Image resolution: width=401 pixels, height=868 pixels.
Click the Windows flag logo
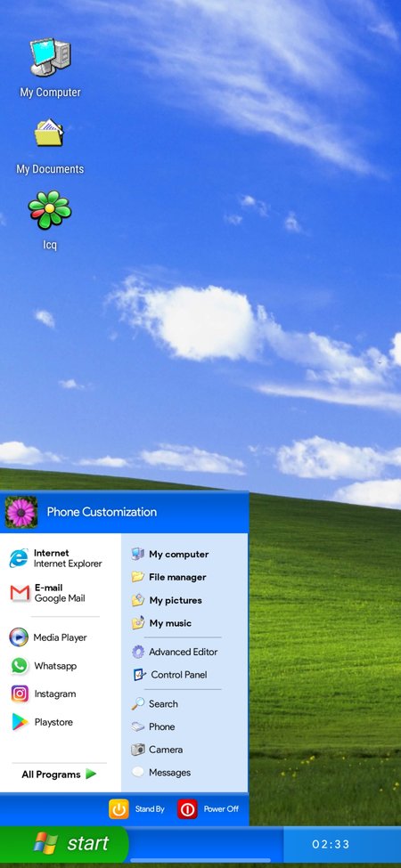tap(46, 843)
